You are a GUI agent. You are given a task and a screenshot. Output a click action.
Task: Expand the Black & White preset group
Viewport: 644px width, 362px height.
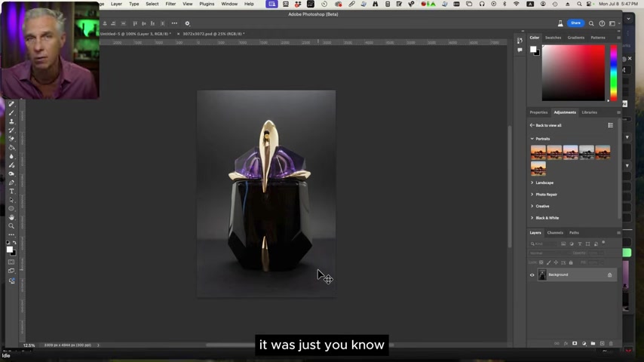tap(532, 218)
